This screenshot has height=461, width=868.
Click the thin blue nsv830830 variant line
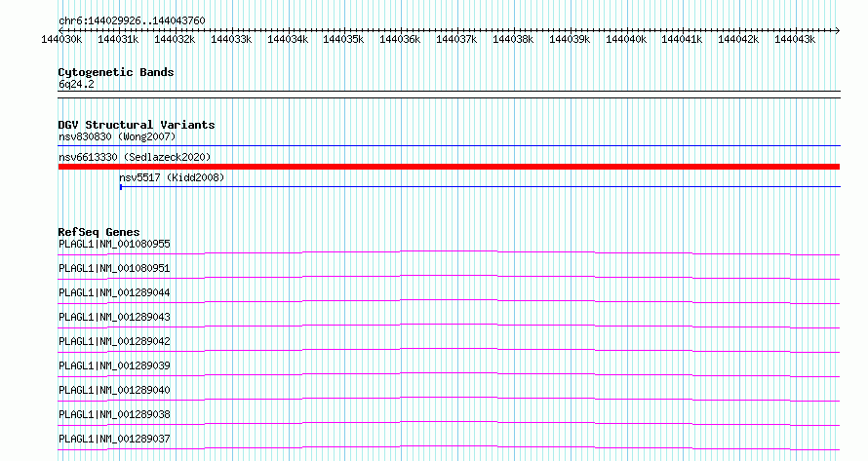(x=449, y=146)
